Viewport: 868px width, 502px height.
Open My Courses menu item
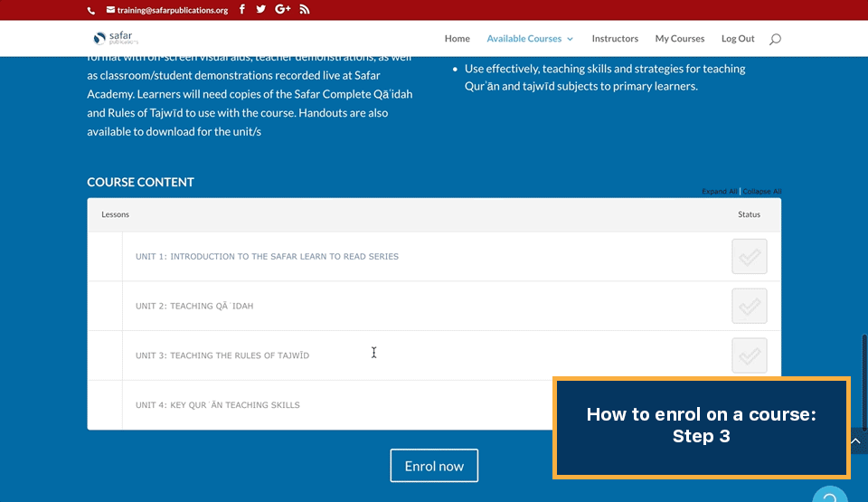coord(680,38)
